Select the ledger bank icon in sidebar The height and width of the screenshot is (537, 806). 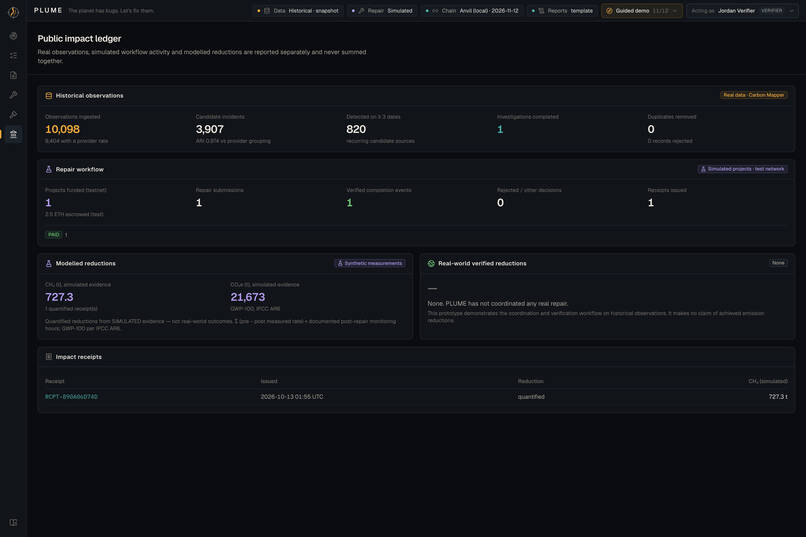[13, 134]
